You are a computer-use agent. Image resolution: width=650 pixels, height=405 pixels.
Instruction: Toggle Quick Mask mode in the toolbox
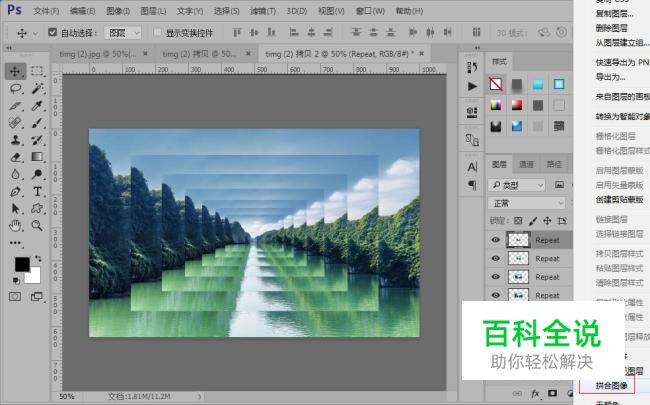[x=15, y=296]
